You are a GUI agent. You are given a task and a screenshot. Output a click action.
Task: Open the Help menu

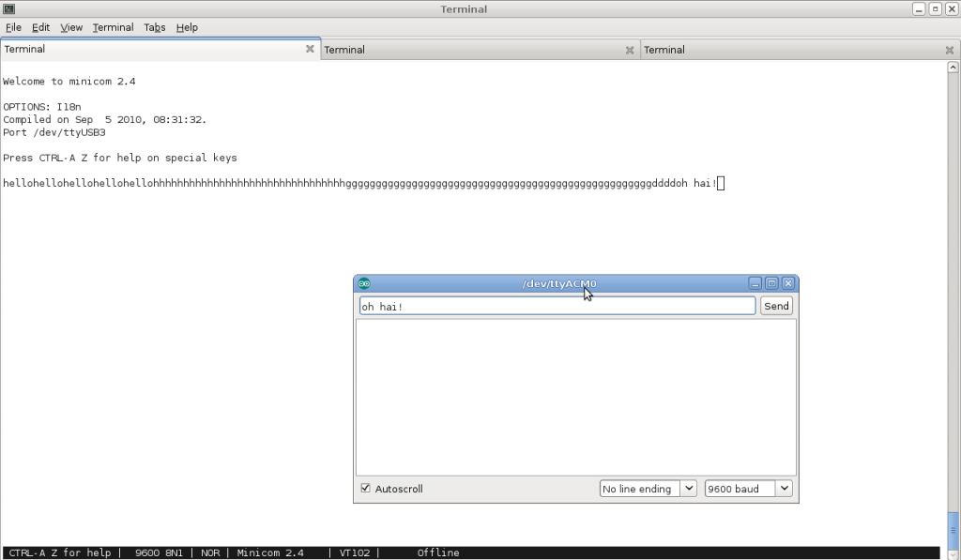tap(187, 27)
